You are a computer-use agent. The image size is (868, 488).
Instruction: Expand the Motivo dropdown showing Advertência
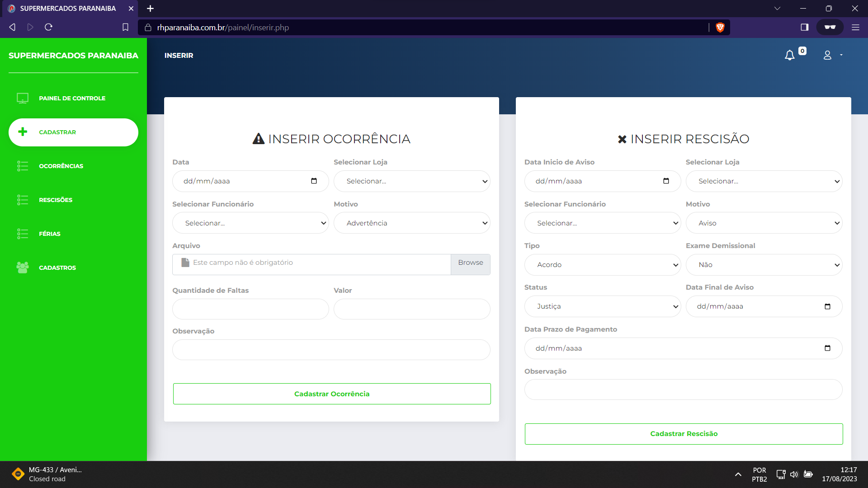coord(411,223)
